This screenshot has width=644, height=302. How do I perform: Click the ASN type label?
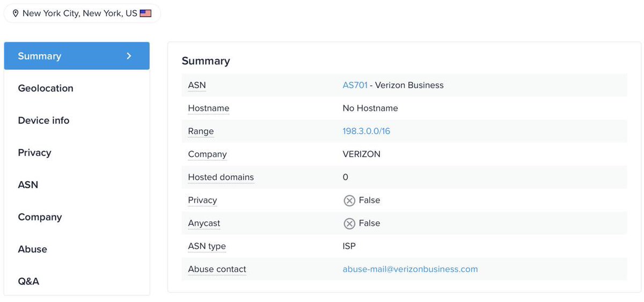[x=207, y=246]
